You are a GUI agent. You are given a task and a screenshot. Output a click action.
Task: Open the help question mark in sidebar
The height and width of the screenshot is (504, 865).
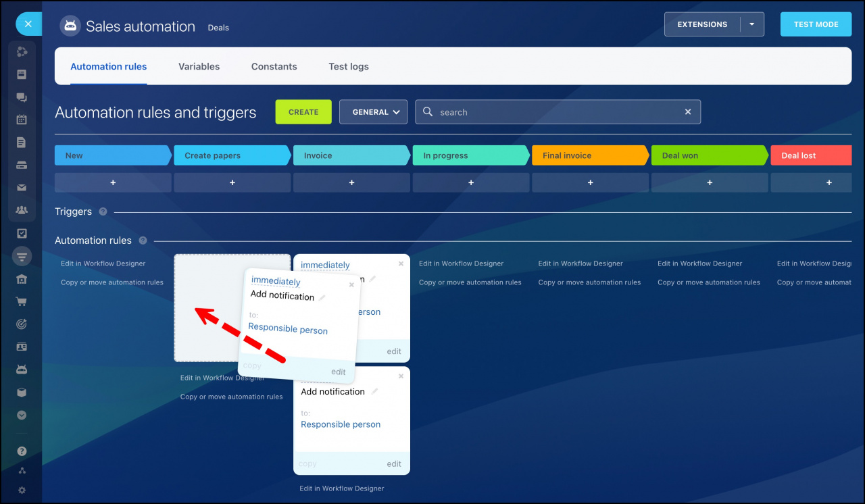[22, 451]
